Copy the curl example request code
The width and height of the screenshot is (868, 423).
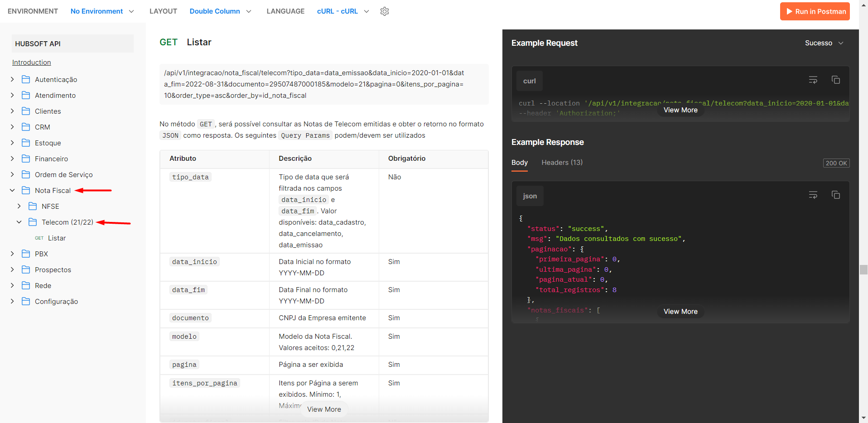pyautogui.click(x=836, y=80)
